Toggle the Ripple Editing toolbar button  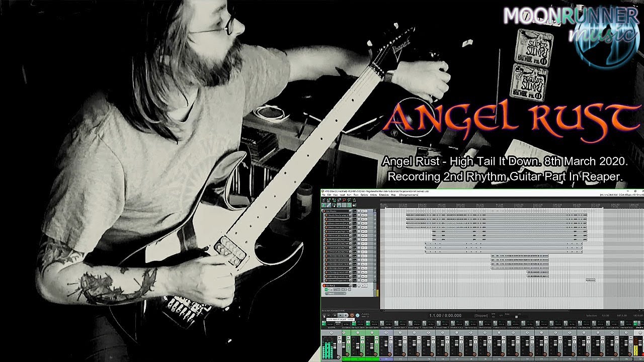pos(334,205)
